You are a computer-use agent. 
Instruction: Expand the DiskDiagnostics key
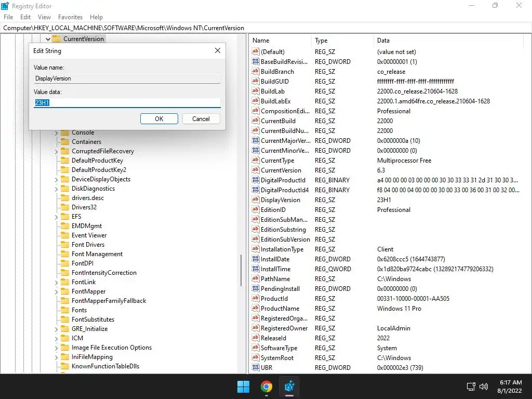[x=56, y=189]
